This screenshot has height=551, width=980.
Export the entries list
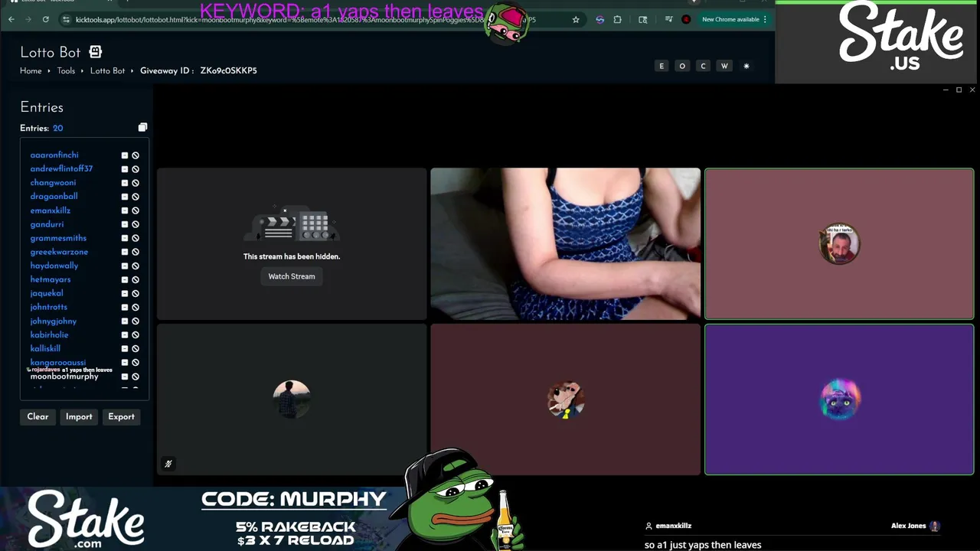coord(121,416)
